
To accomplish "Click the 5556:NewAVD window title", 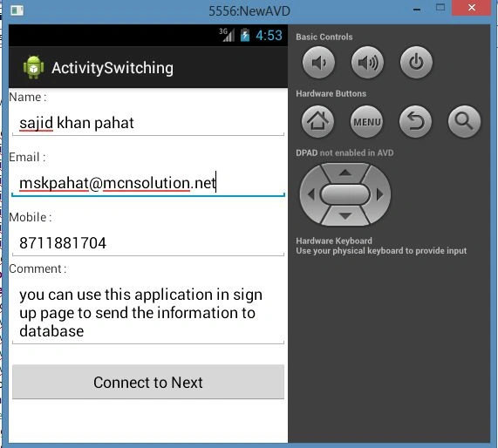I will [249, 11].
